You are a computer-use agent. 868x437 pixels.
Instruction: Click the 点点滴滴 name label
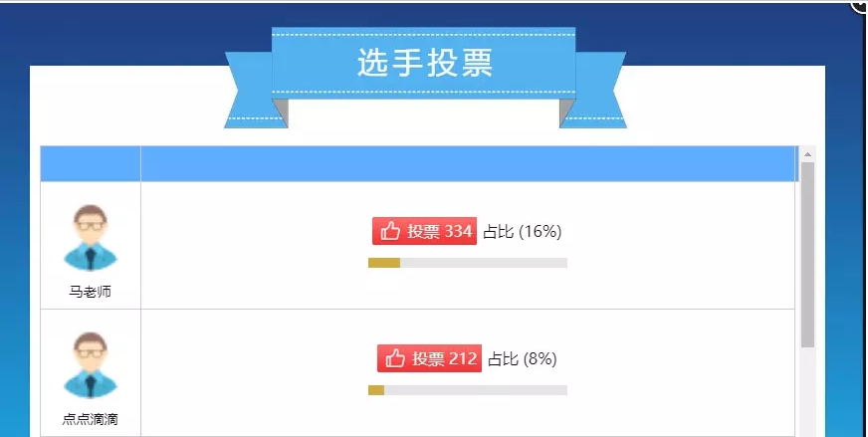point(91,419)
